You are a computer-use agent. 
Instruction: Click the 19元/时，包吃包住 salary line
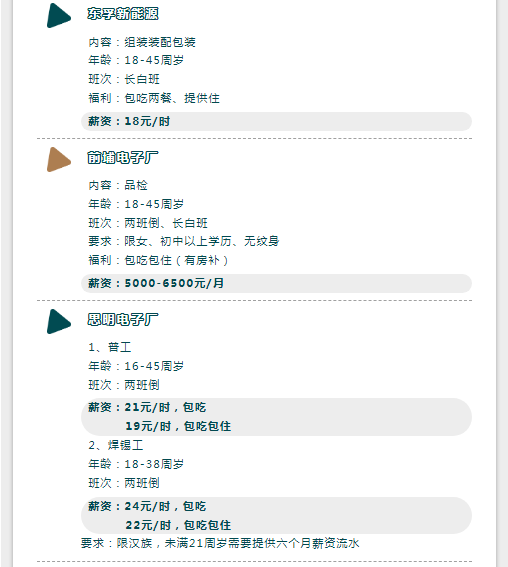coord(178,426)
